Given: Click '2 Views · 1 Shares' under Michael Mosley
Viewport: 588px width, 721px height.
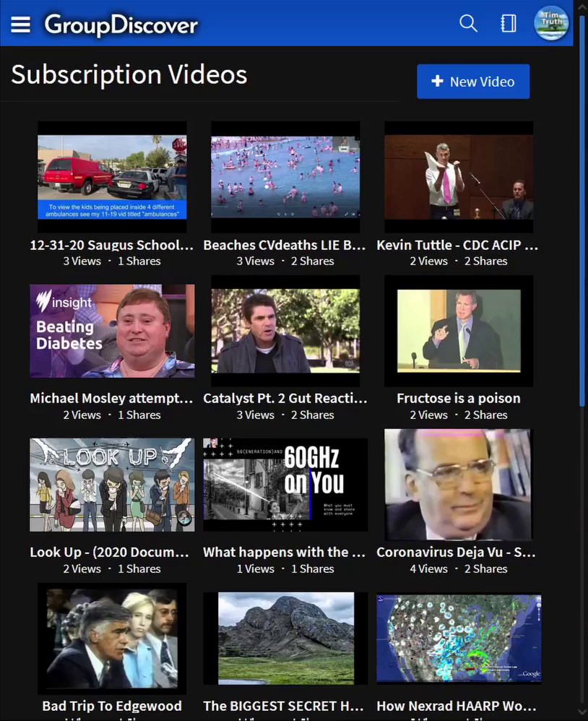Looking at the screenshot, I should [x=112, y=415].
